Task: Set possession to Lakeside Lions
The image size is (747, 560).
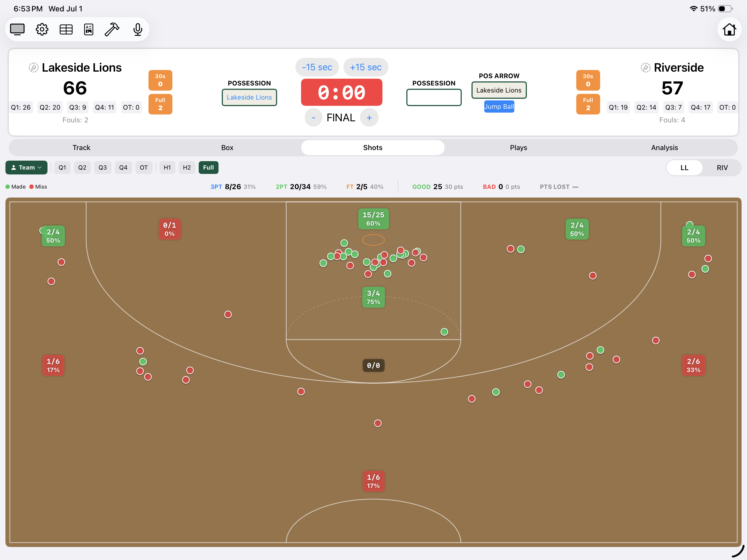Action: 249,97
